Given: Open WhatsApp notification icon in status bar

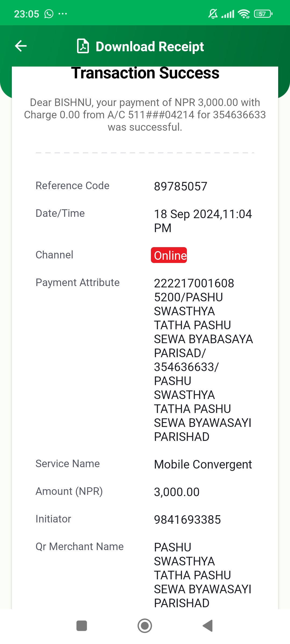Looking at the screenshot, I should click(49, 14).
